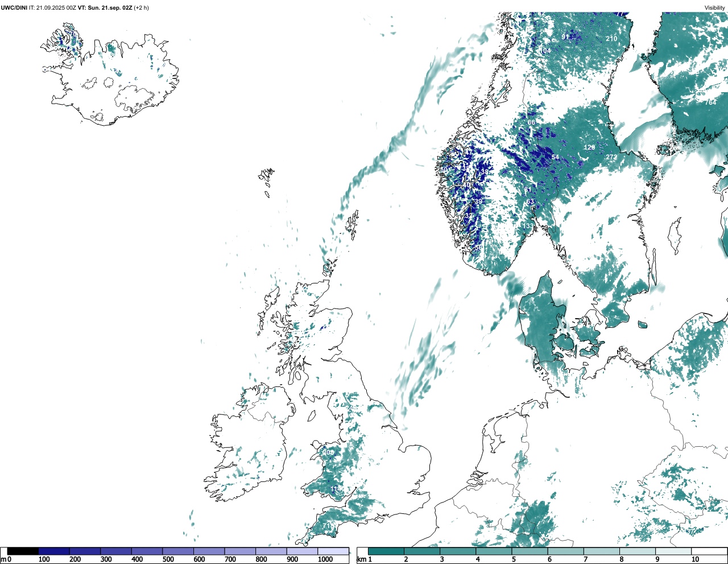Click the 'UWC/DINI' model name in header
Screen dimensions: 728x564
14,8
